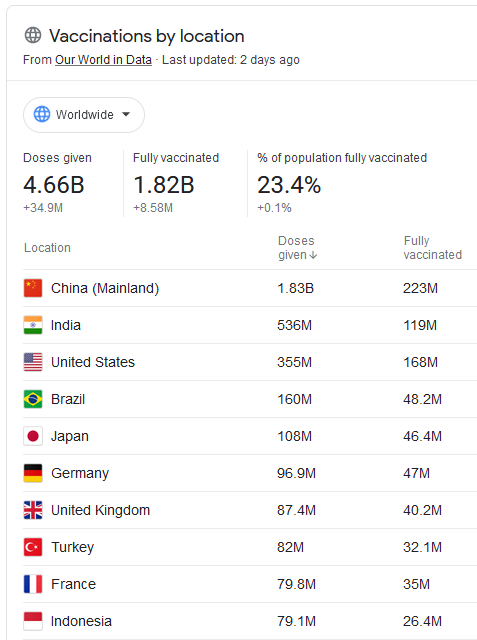Click the United States flag icon

click(33, 362)
